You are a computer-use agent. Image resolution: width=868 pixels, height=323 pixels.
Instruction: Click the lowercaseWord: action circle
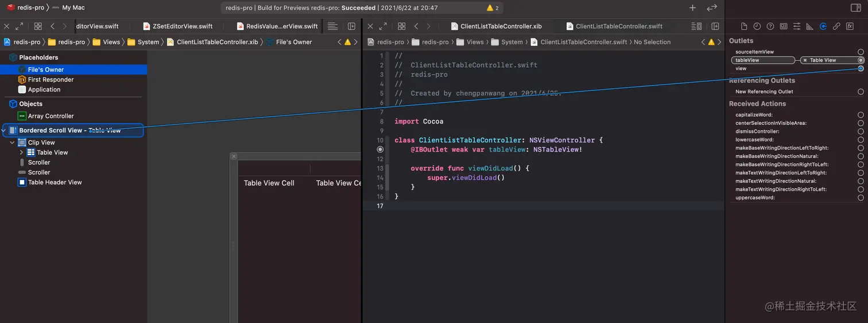click(861, 140)
